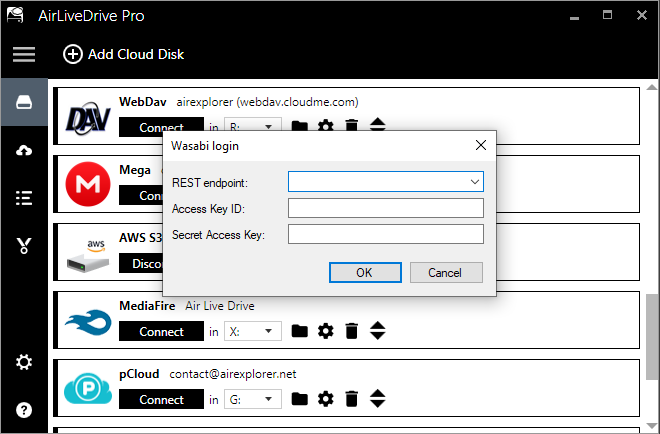Click Add Cloud Disk
The image size is (660, 434).
point(123,54)
